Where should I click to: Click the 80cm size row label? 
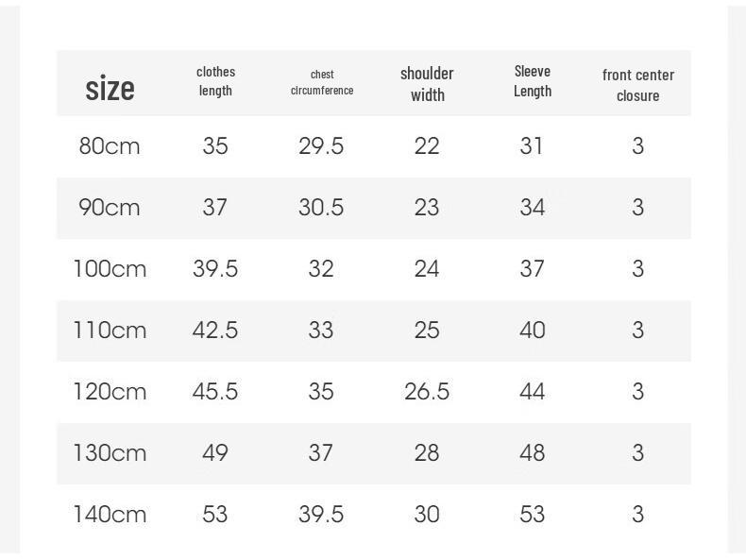(x=110, y=146)
